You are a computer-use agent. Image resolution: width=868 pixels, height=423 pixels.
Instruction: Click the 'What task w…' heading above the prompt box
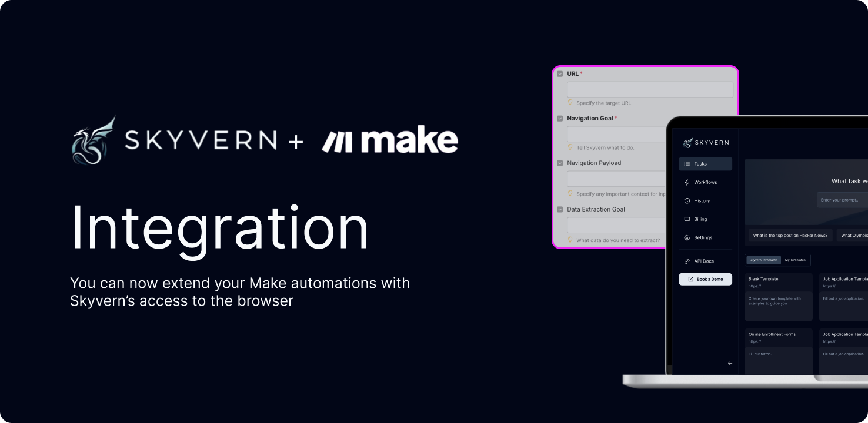point(849,181)
